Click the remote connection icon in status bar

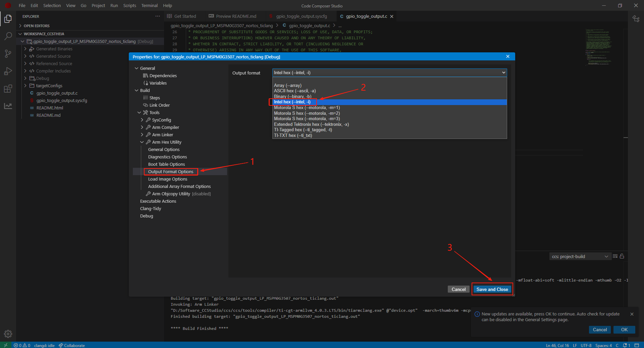click(6, 345)
